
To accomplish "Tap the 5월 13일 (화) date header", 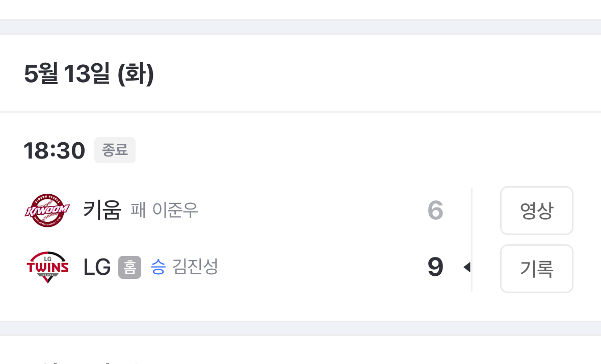I will coord(89,75).
